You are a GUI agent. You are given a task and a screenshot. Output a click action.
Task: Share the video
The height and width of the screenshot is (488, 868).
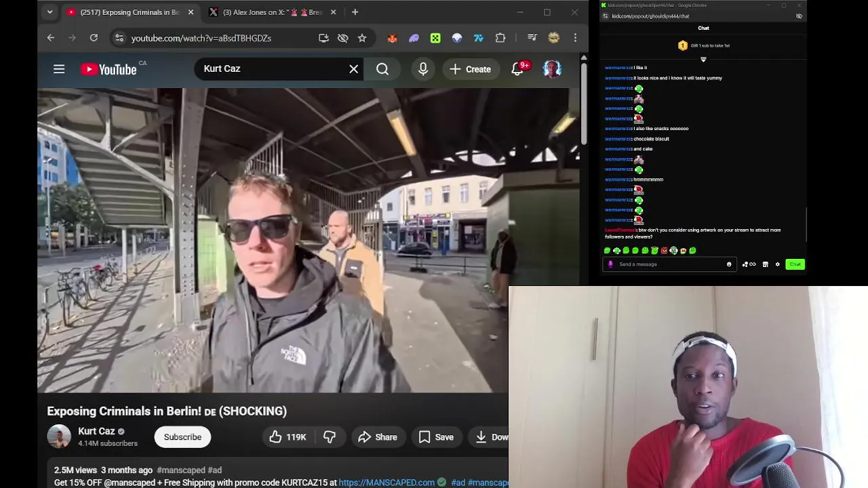[378, 437]
